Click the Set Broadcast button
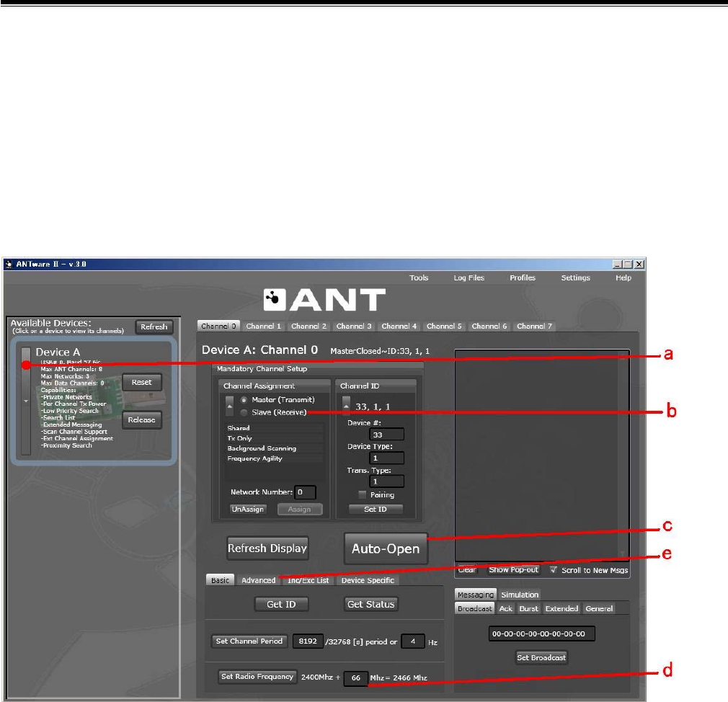The image size is (728, 702). pyautogui.click(x=541, y=657)
